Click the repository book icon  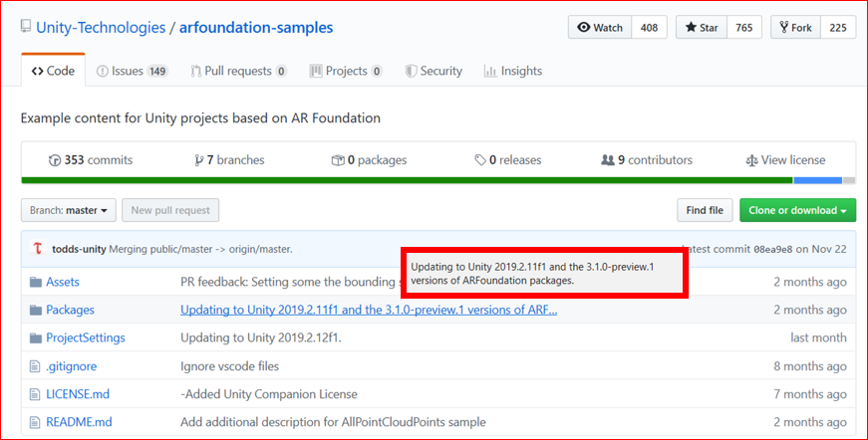[x=26, y=28]
